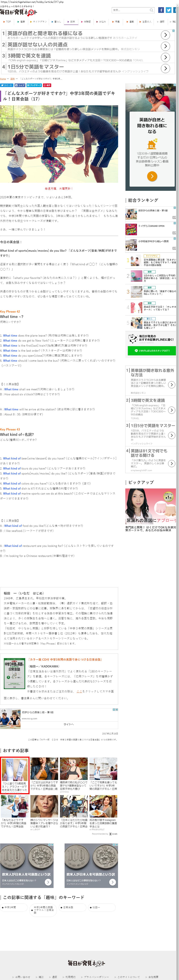Click ここを link for ordering the book
The image size is (179, 980).
(79, 692)
